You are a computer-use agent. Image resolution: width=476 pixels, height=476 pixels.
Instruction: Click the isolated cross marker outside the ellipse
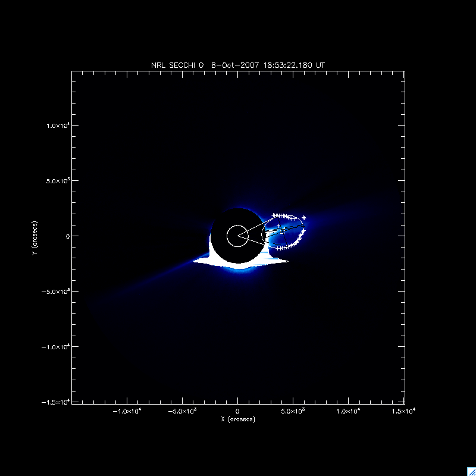304,218
